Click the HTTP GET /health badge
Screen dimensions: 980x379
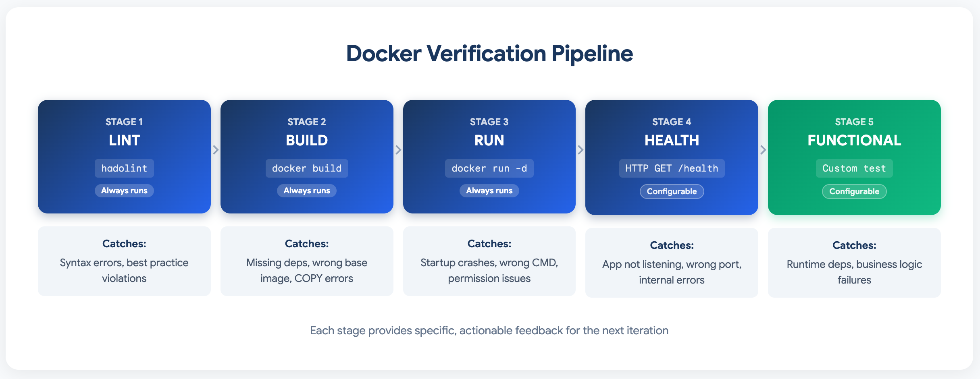click(x=671, y=168)
